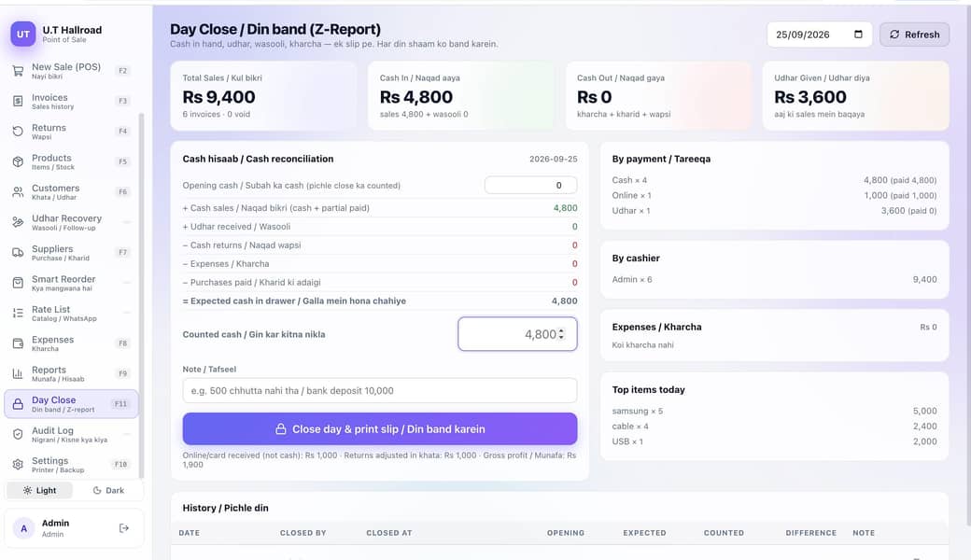Viewport: 971px width, 560px height.
Task: Open the Products box icon
Action: pyautogui.click(x=18, y=161)
